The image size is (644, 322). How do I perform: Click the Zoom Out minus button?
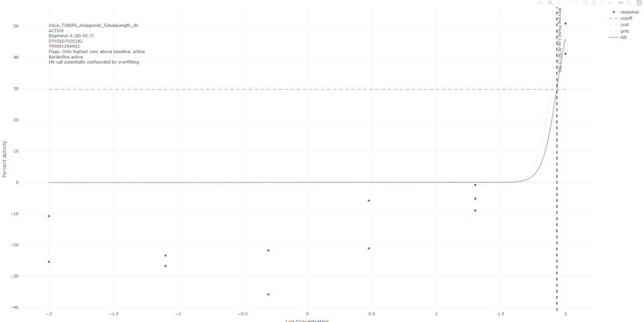tap(594, 3)
